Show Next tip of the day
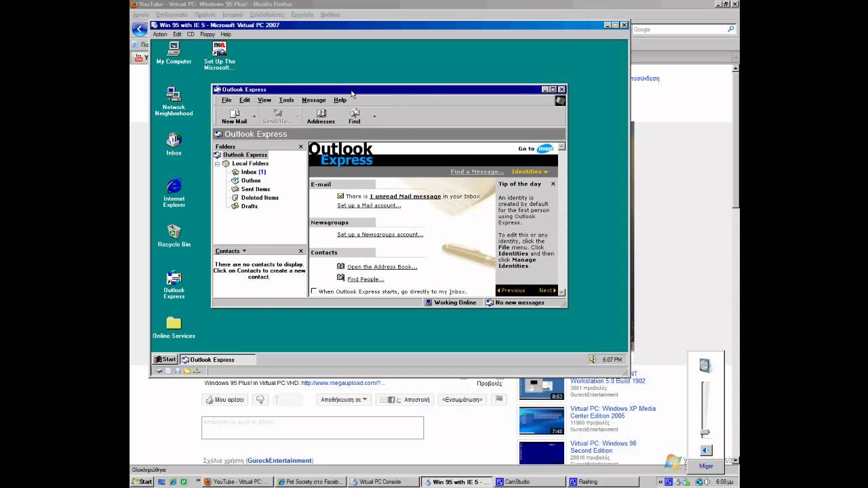 (547, 290)
